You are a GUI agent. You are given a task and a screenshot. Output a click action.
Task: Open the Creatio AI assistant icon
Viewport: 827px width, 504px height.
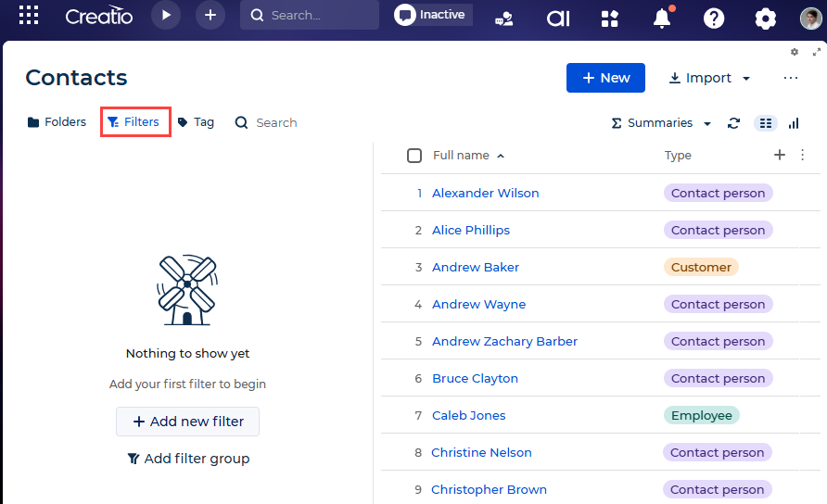[x=558, y=19]
